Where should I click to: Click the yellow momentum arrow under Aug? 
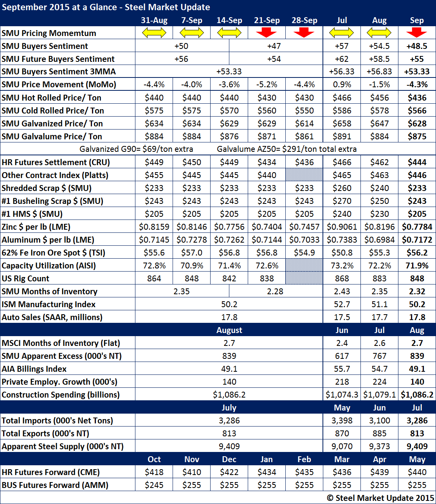point(379,33)
